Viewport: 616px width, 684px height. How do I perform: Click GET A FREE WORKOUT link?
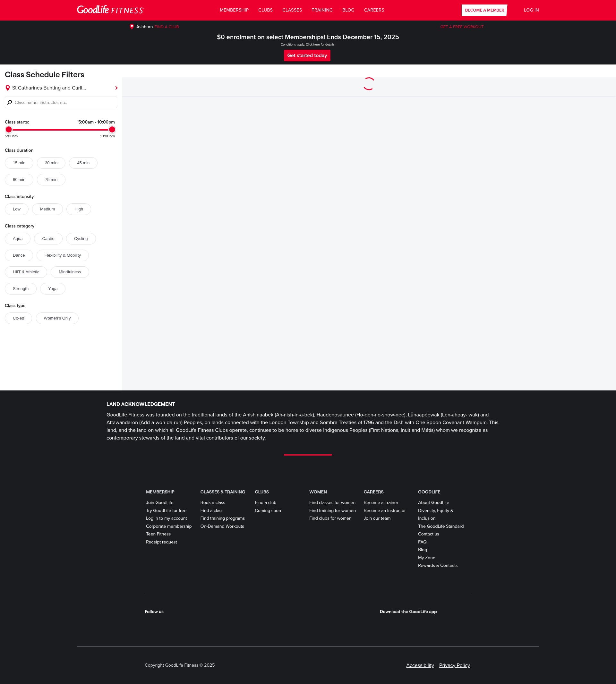[x=462, y=27]
